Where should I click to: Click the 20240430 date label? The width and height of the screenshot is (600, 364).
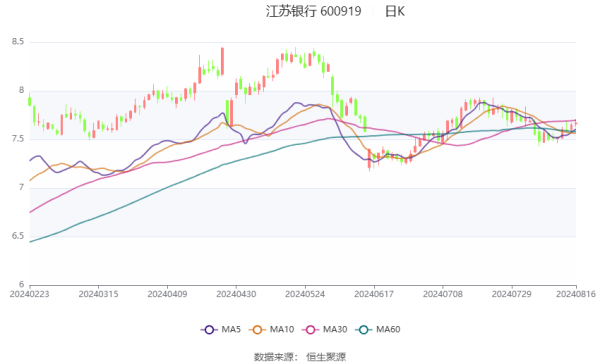[236, 294]
